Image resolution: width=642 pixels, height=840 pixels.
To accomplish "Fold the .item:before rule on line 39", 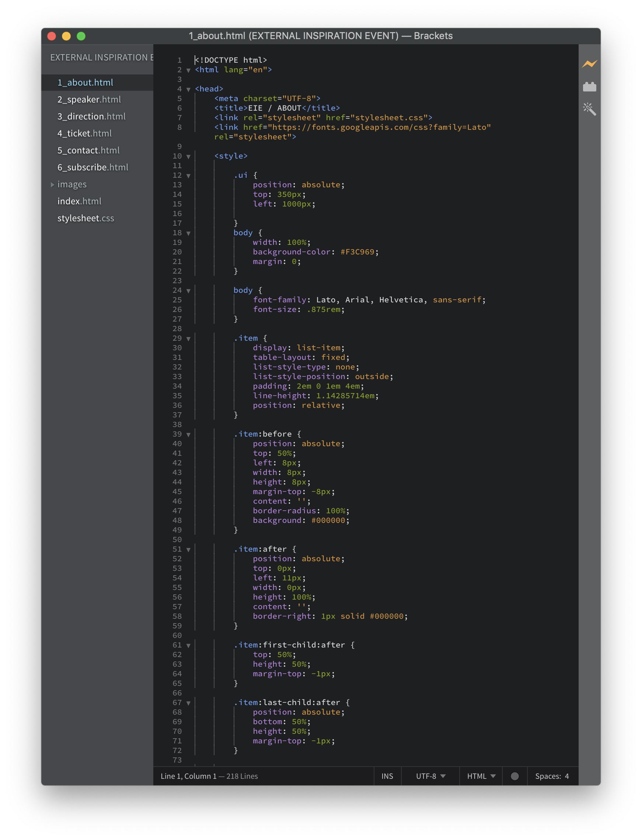I will (188, 434).
